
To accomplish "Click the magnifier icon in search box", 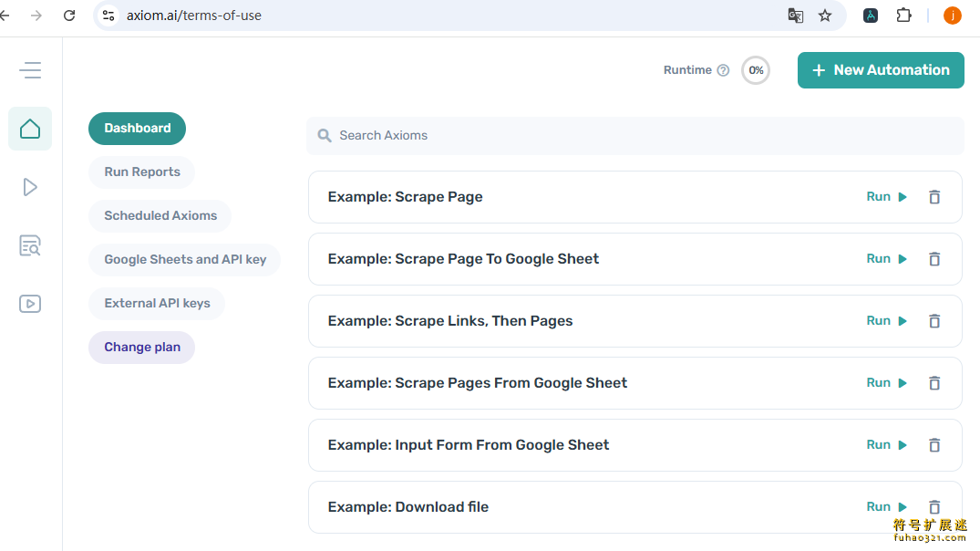I will tap(325, 136).
